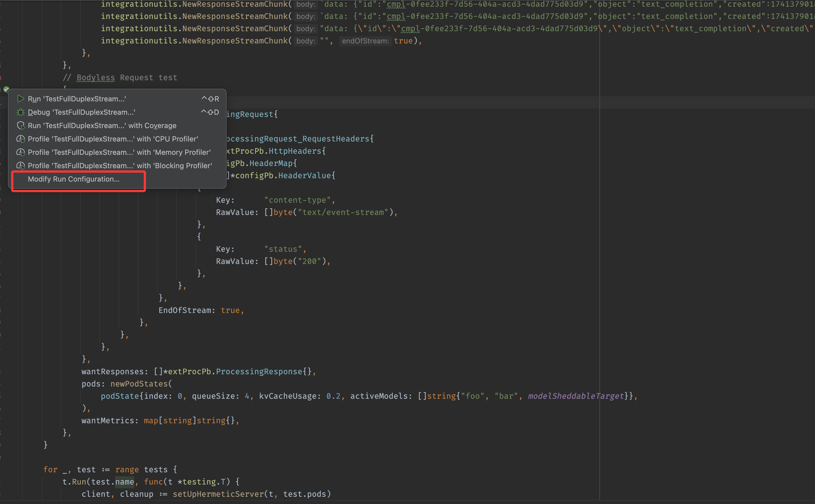Click the 'queueSize' field
The width and height of the screenshot is (815, 504).
[x=213, y=396]
